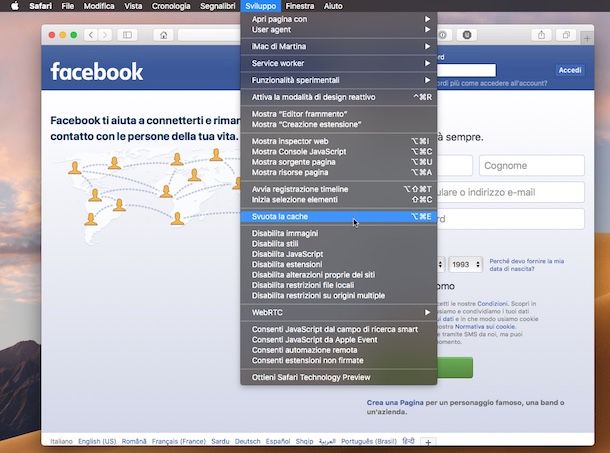Open the Aiuto menu

click(x=333, y=6)
